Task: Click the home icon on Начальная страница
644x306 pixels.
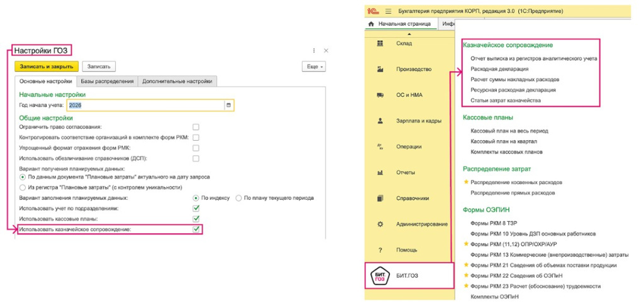Action: (371, 25)
